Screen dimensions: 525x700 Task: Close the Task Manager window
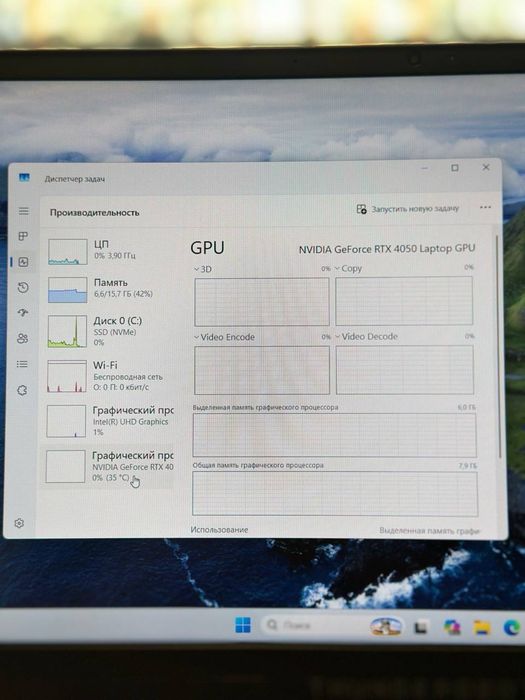(486, 167)
